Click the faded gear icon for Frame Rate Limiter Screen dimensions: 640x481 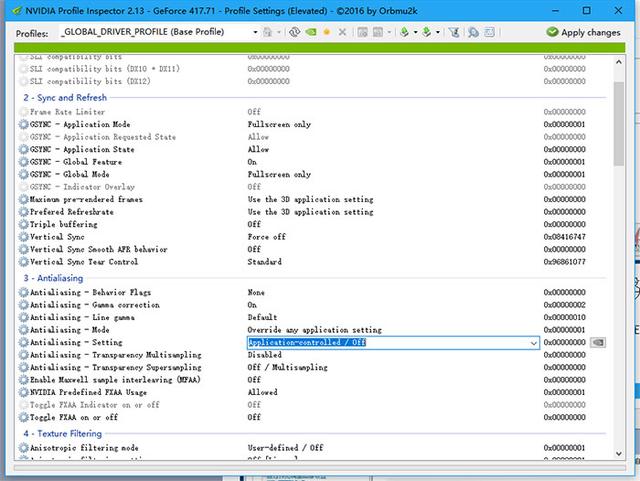(24, 112)
